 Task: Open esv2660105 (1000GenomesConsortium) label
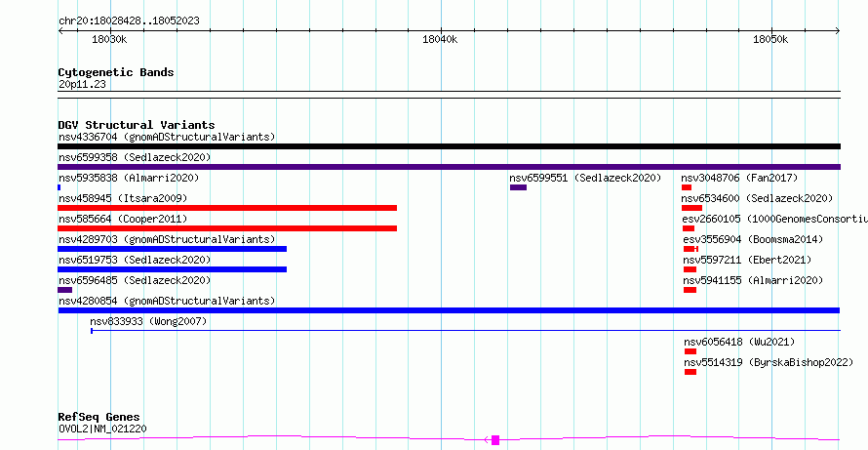coord(775,219)
